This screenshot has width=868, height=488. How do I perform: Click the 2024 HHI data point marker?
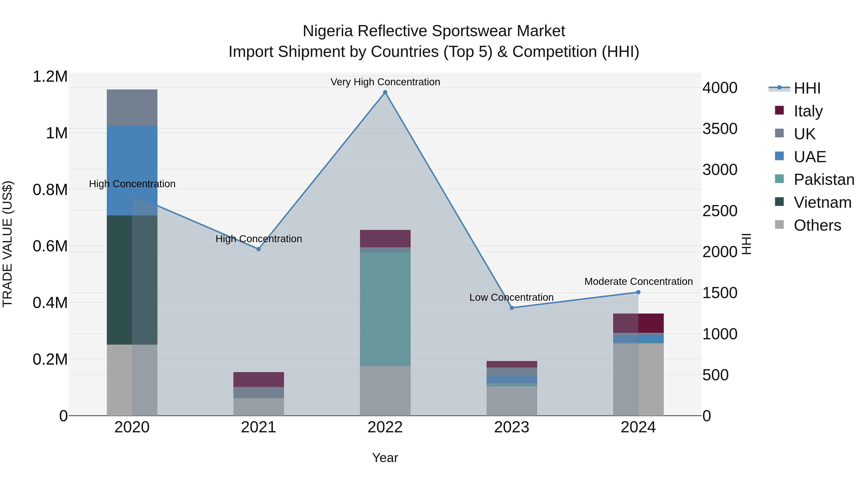[x=638, y=292]
